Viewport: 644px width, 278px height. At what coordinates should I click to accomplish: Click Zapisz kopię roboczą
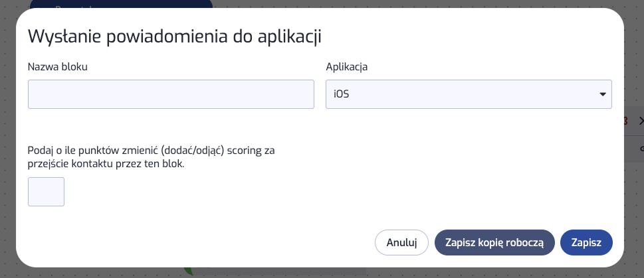tap(494, 242)
